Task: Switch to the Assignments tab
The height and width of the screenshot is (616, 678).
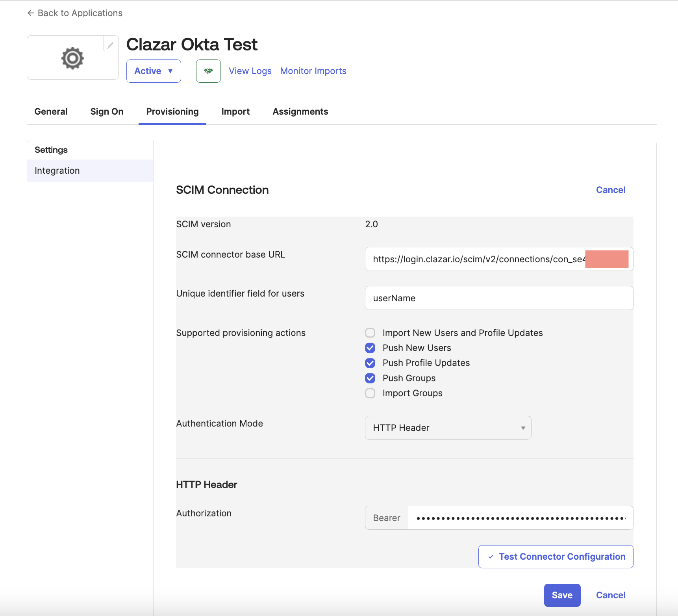Action: click(300, 111)
